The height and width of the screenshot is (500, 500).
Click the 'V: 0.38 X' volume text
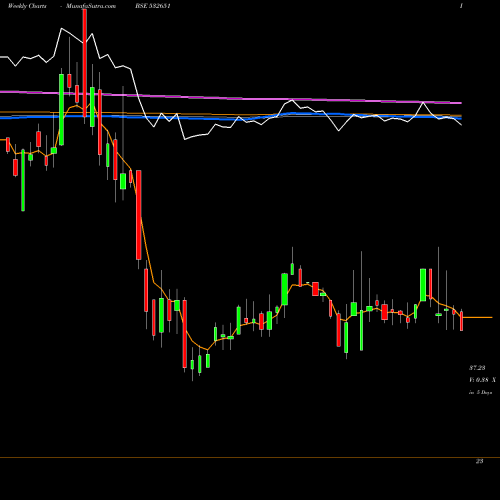click(x=482, y=380)
